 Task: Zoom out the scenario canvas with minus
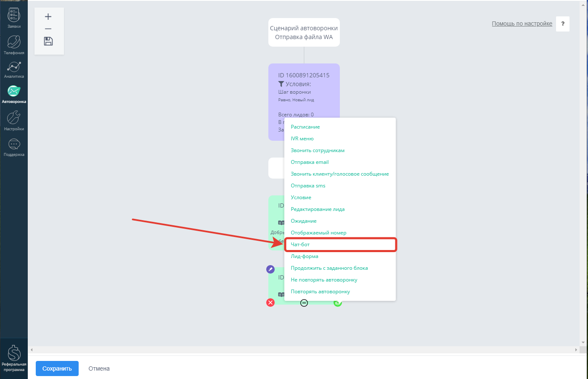[48, 29]
